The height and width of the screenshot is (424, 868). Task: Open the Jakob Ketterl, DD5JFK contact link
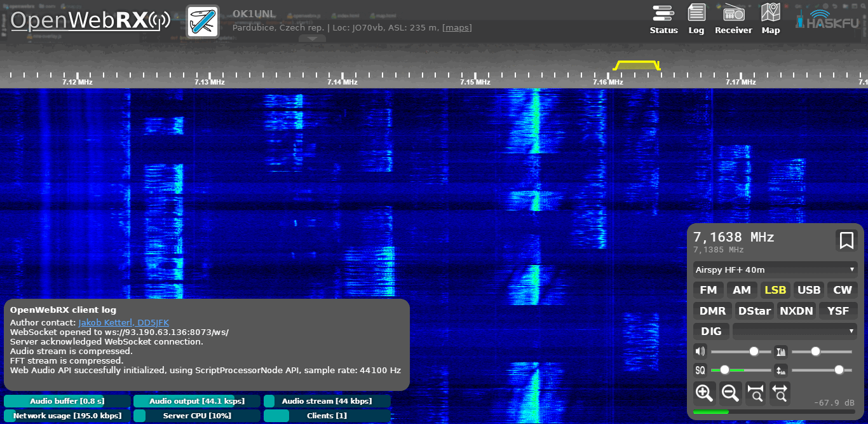pyautogui.click(x=123, y=323)
